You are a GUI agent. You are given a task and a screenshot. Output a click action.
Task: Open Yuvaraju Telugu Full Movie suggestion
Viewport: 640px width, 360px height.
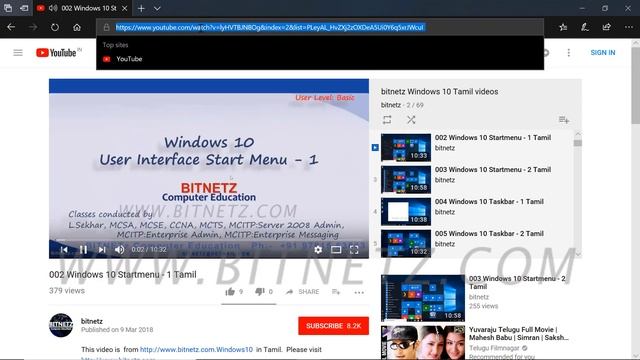coord(519,333)
